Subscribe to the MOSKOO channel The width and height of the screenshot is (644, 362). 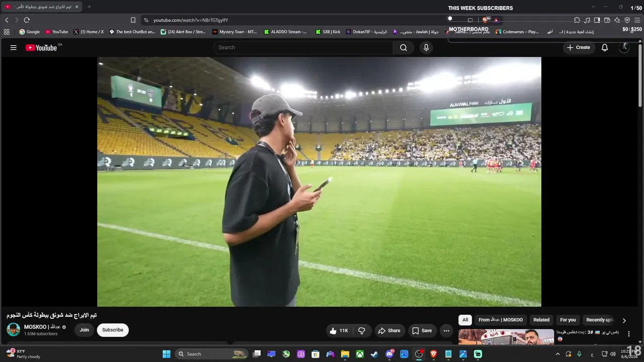coord(113,330)
